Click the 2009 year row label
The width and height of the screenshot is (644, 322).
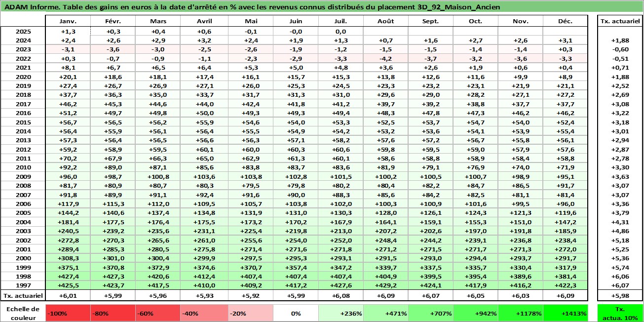pyautogui.click(x=23, y=177)
